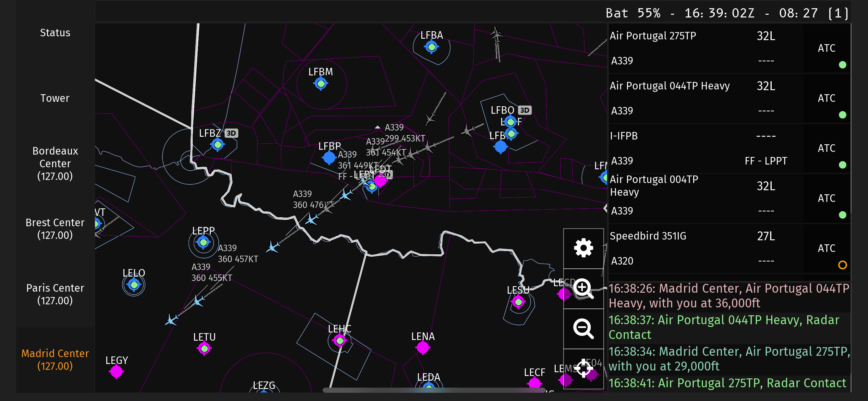
Task: Recenter map with crosshair button
Action: click(583, 368)
